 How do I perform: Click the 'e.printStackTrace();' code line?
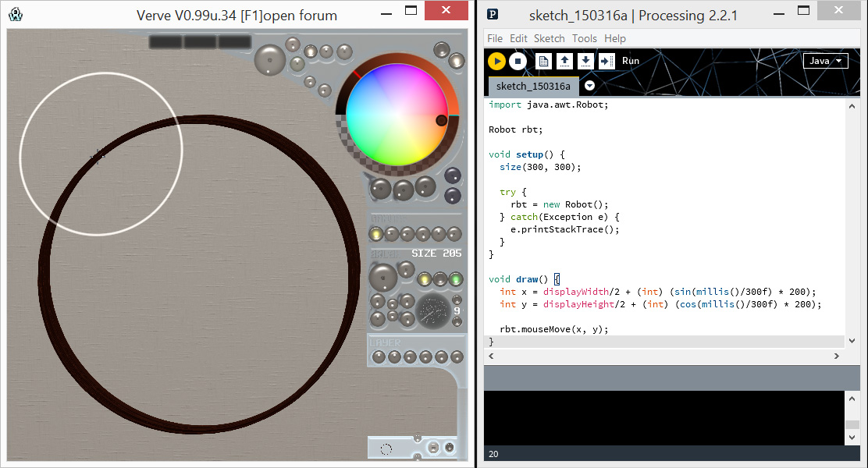(x=564, y=229)
